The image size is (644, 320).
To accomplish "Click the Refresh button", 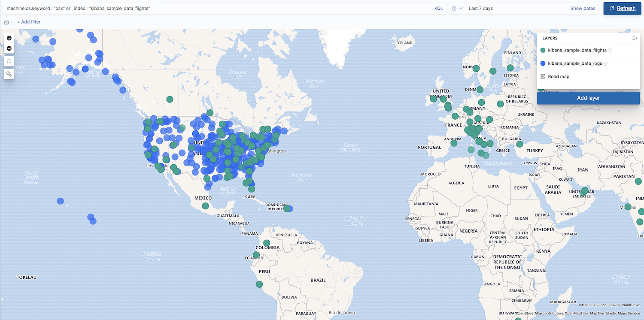I will pyautogui.click(x=622, y=8).
